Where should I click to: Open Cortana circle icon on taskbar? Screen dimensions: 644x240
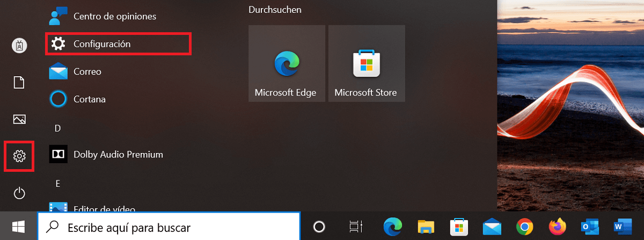[x=319, y=227]
